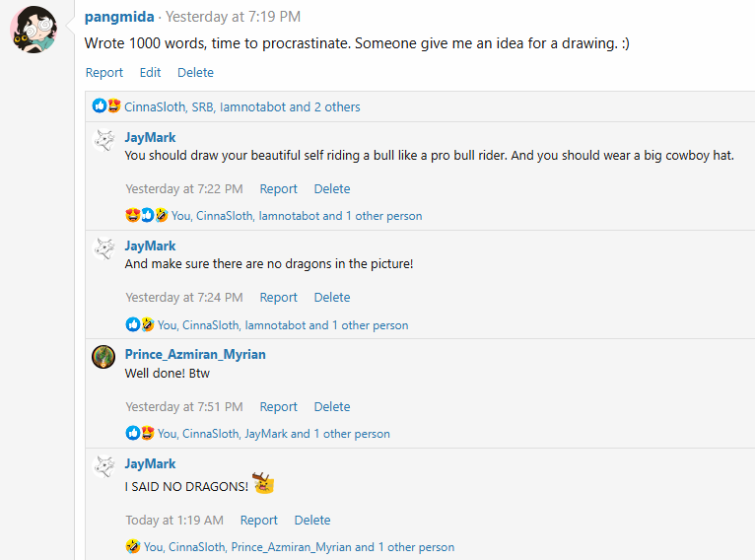The width and height of the screenshot is (755, 560).
Task: Report the main status post
Action: pos(104,72)
